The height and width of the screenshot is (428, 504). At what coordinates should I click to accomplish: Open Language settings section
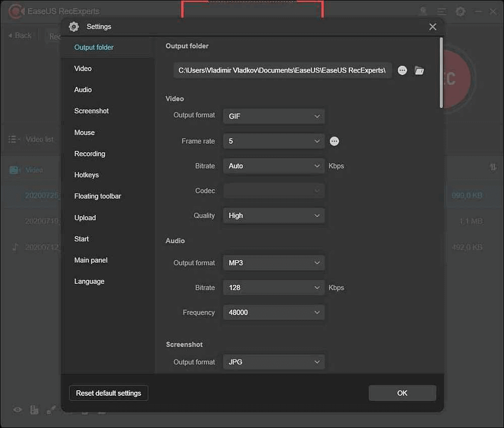tap(89, 281)
